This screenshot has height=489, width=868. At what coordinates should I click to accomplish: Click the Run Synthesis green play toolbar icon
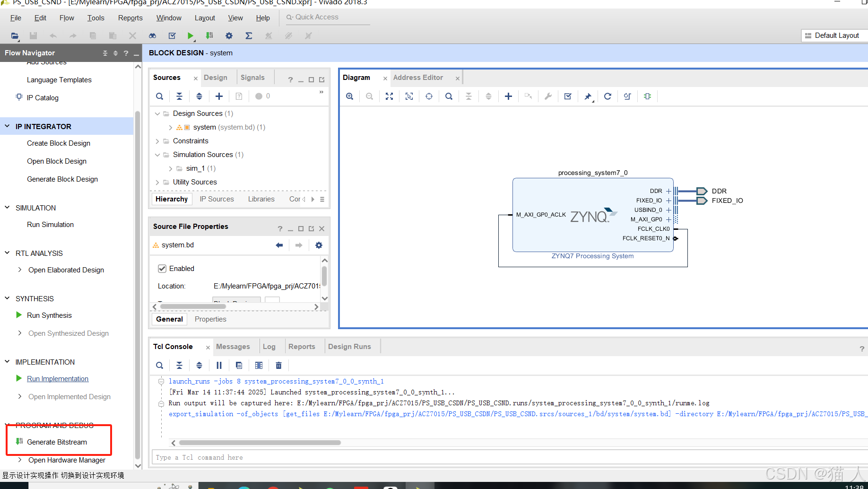coord(191,35)
